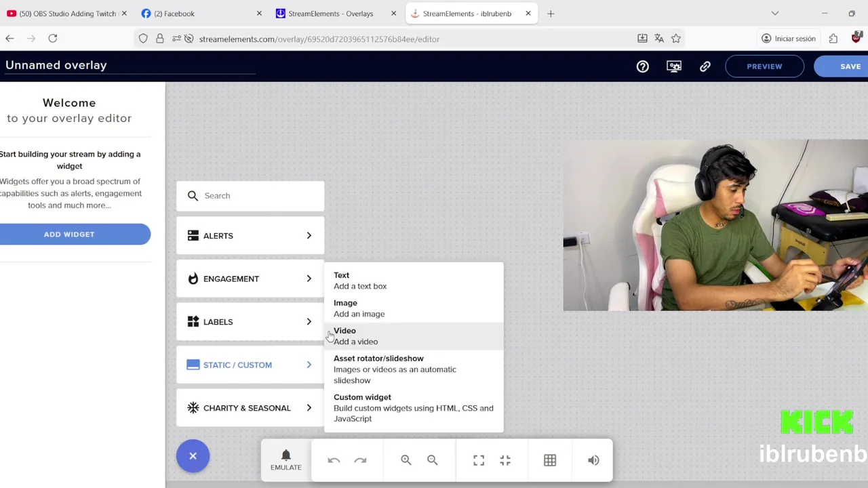
Task: Click the EMULATE label
Action: 285,468
